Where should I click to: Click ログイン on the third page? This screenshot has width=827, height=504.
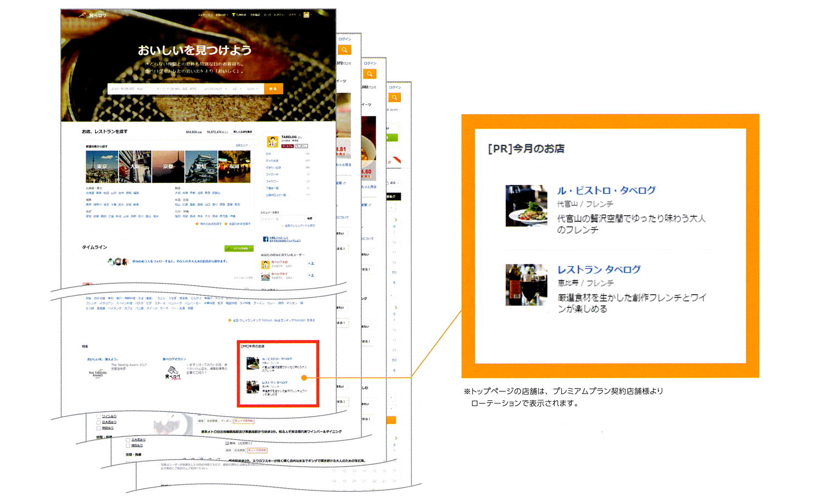point(370,63)
